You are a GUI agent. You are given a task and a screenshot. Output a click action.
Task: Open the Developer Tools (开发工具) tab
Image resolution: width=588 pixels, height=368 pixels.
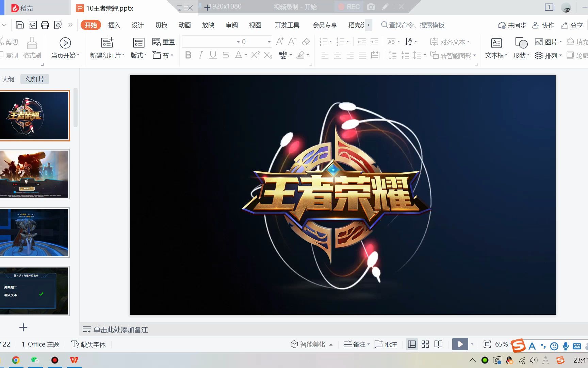click(x=287, y=25)
